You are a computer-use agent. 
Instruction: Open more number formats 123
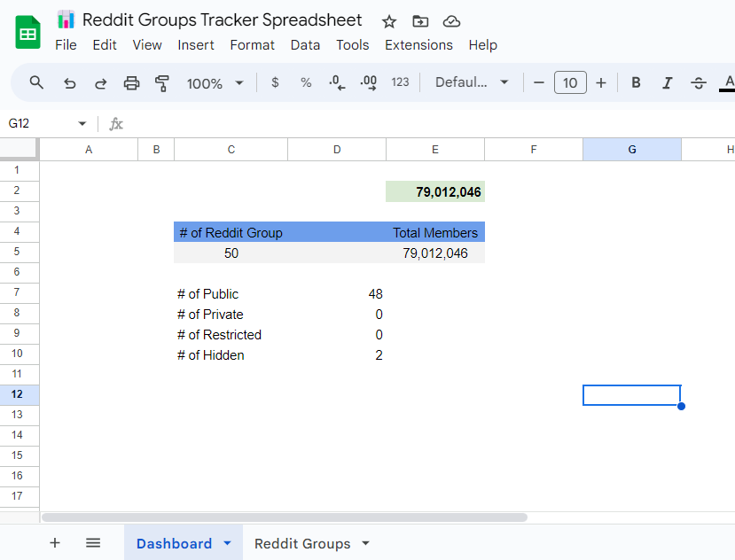pyautogui.click(x=401, y=82)
